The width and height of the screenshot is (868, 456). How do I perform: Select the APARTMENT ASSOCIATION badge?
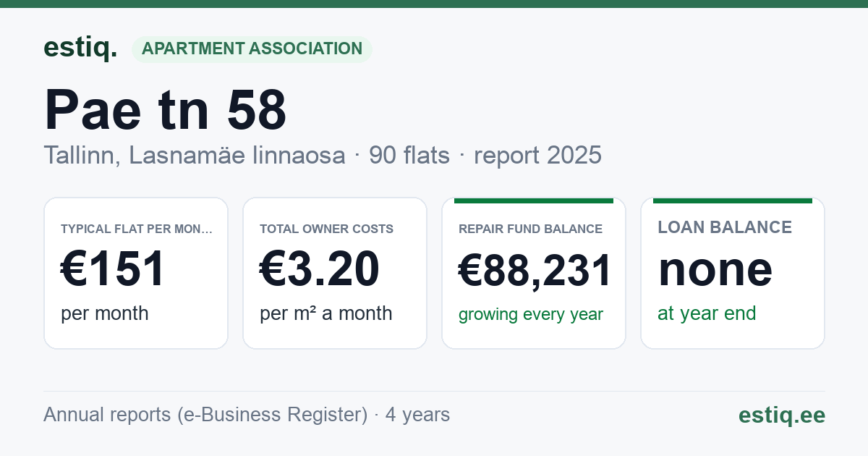(x=252, y=49)
